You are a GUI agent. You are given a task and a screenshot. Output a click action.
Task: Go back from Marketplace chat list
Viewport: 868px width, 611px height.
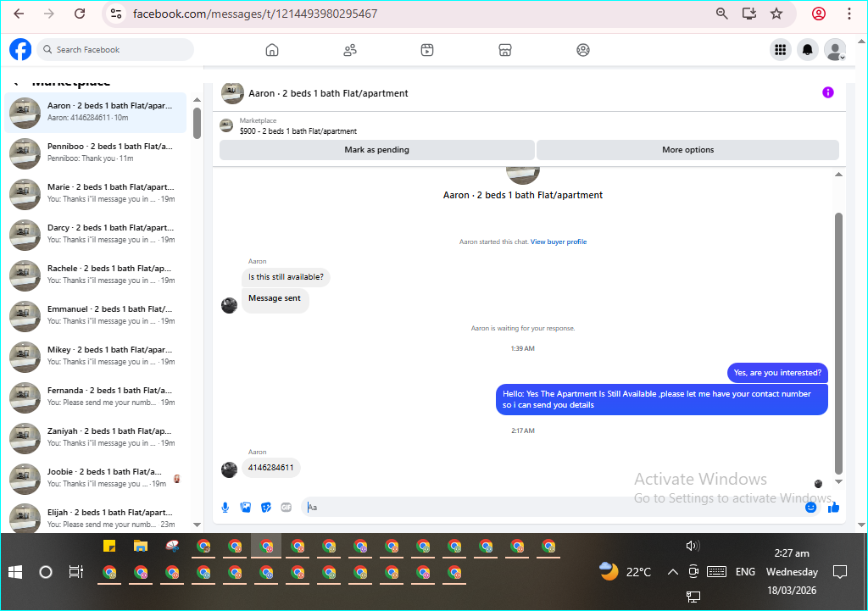(x=17, y=82)
